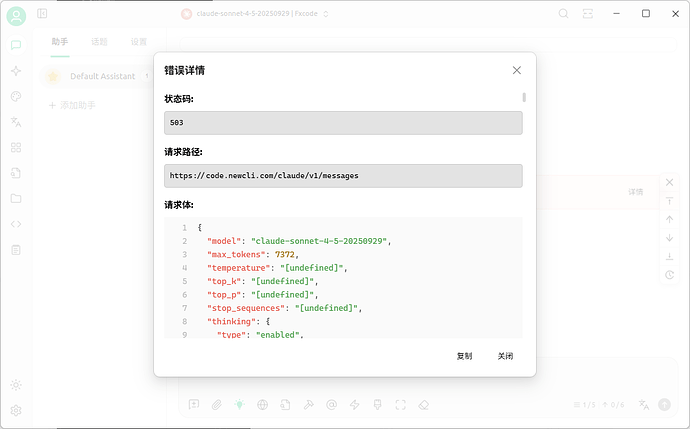
Task: Click the 详情 details link
Action: pos(635,192)
